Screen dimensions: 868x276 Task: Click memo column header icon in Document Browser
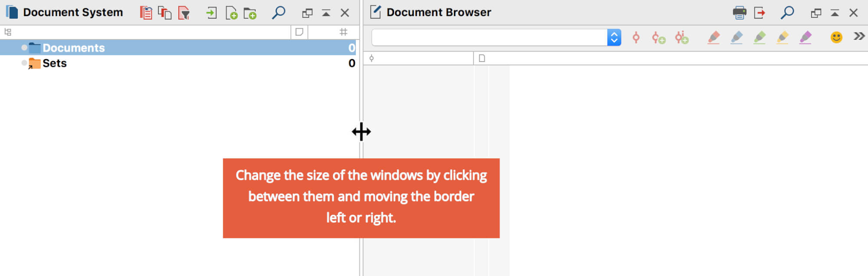click(x=482, y=58)
